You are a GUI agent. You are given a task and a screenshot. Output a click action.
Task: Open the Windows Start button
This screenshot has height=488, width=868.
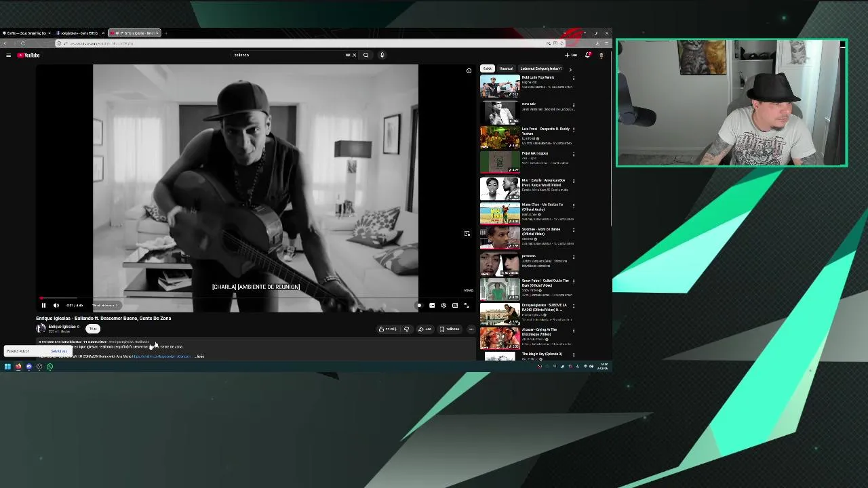coord(7,367)
